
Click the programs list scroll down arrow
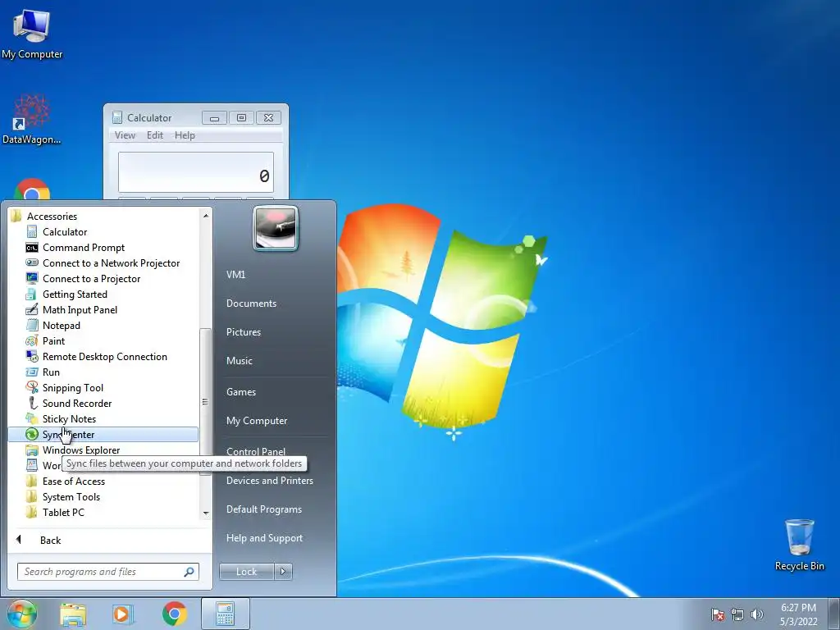(x=206, y=514)
